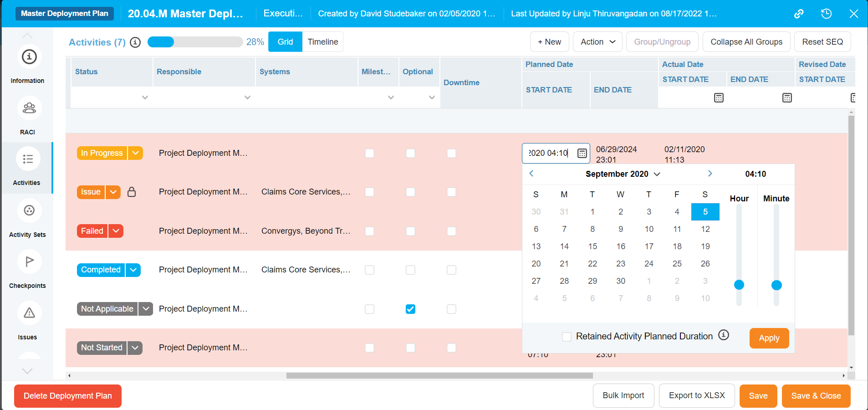868x410 pixels.
Task: Open the Issues warning icon
Action: 29,313
